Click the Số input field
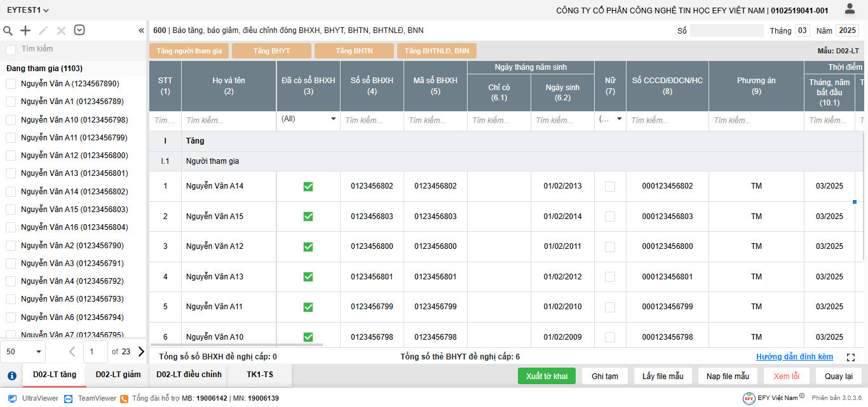This screenshot has width=868, height=407. click(x=727, y=30)
